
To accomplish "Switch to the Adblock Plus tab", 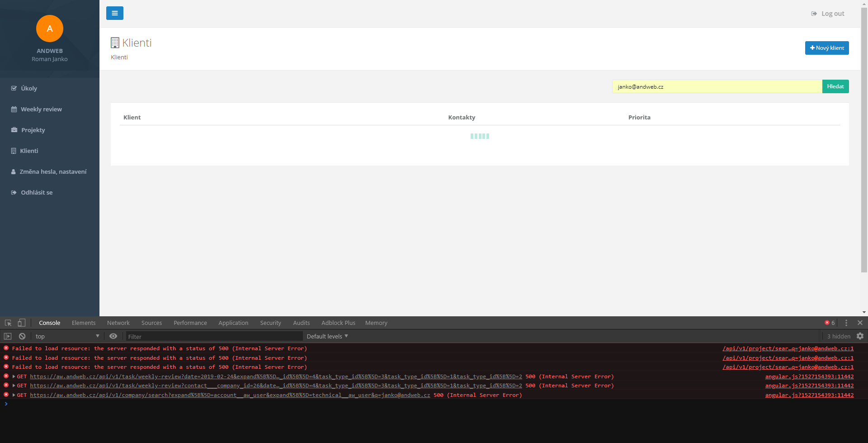I will click(x=338, y=323).
